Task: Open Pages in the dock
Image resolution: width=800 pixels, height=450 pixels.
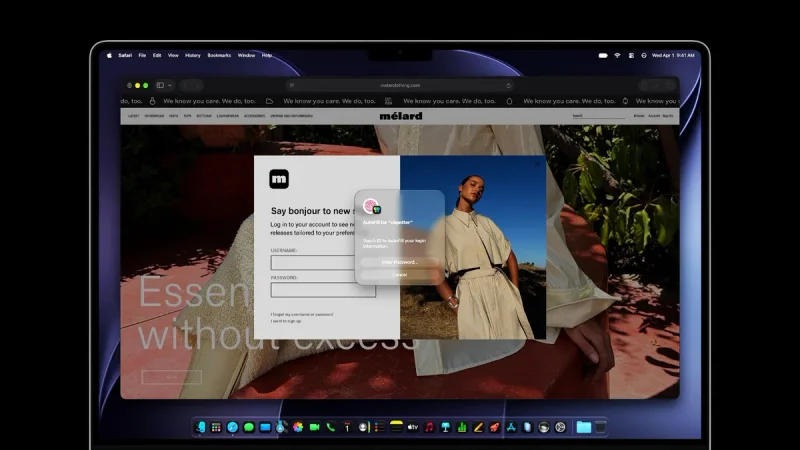Action: (x=478, y=427)
